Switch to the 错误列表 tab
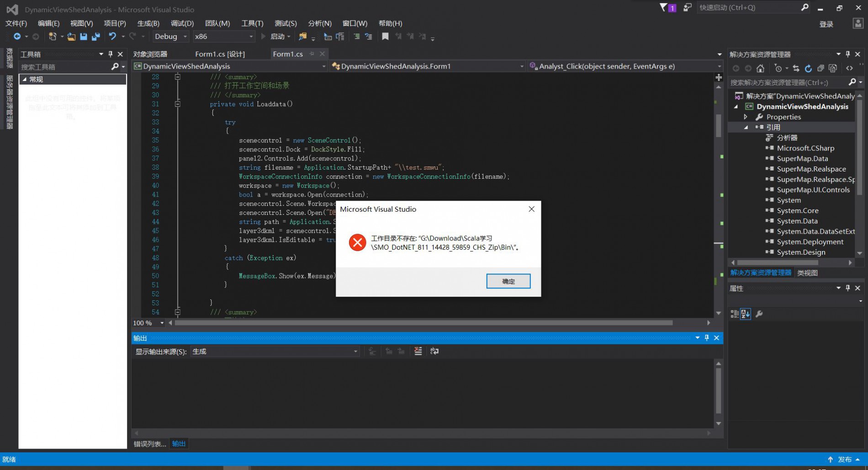This screenshot has width=868, height=470. pyautogui.click(x=150, y=444)
